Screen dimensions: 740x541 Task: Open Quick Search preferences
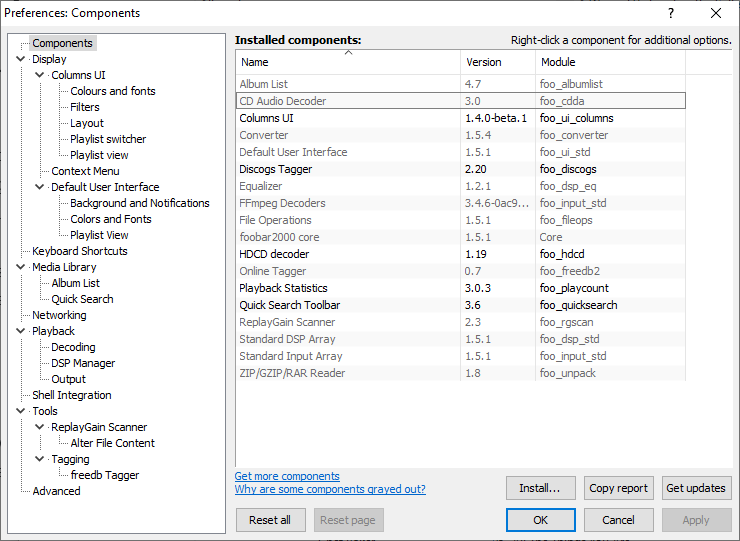[x=83, y=299]
